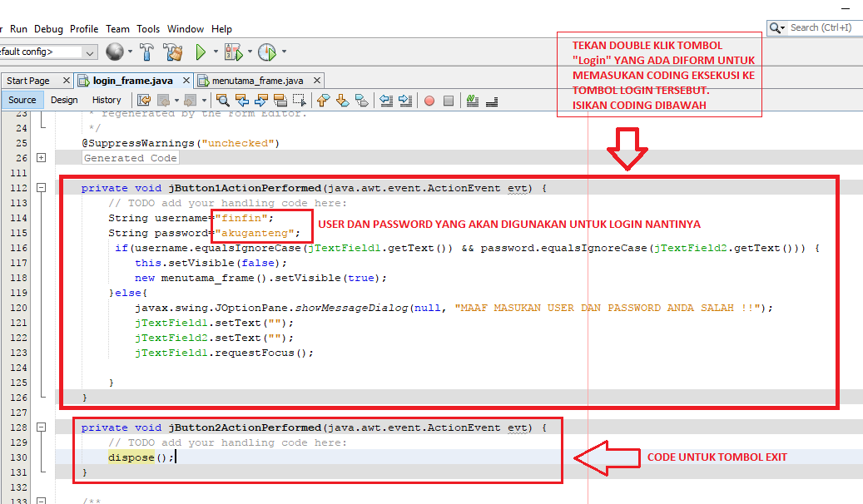
Task: Switch to Design view
Action: click(x=64, y=100)
